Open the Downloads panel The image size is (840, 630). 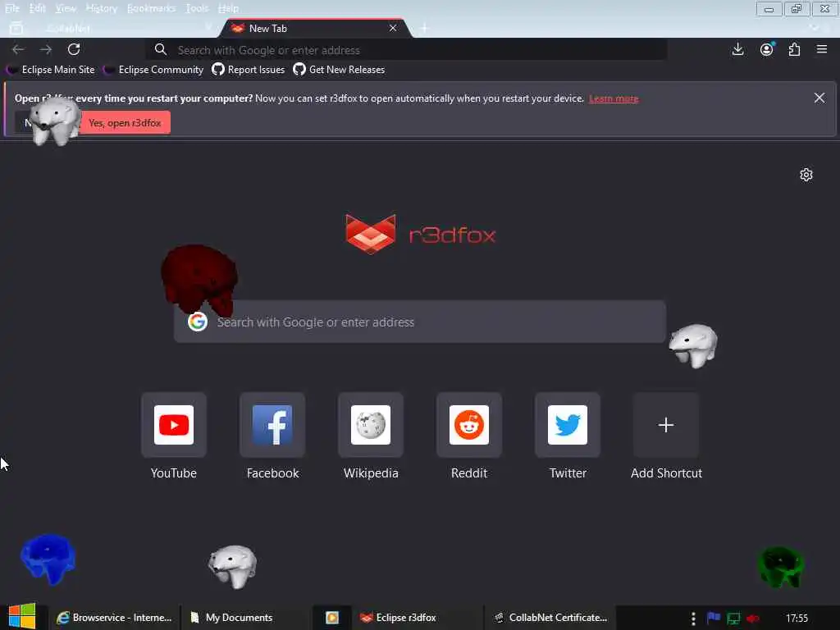point(737,49)
